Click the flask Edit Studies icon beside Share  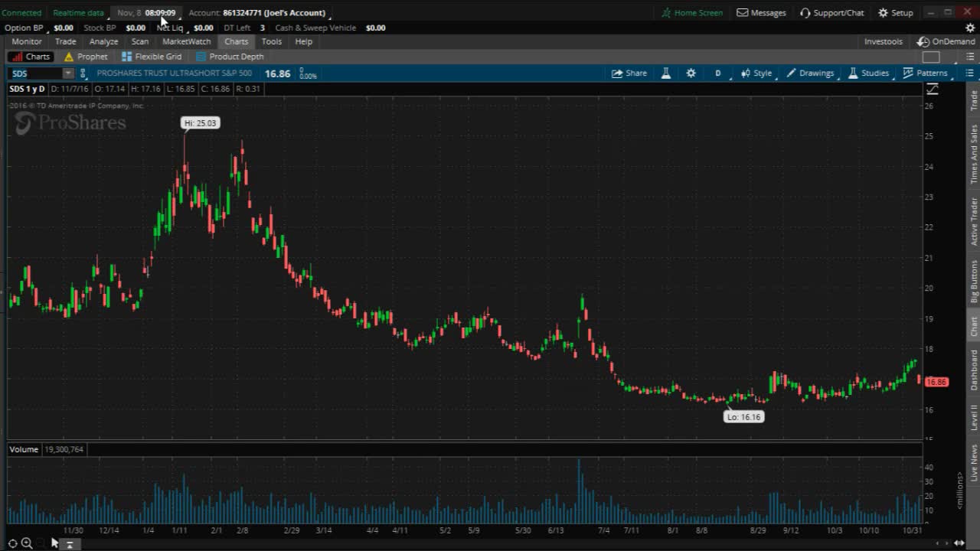click(666, 73)
